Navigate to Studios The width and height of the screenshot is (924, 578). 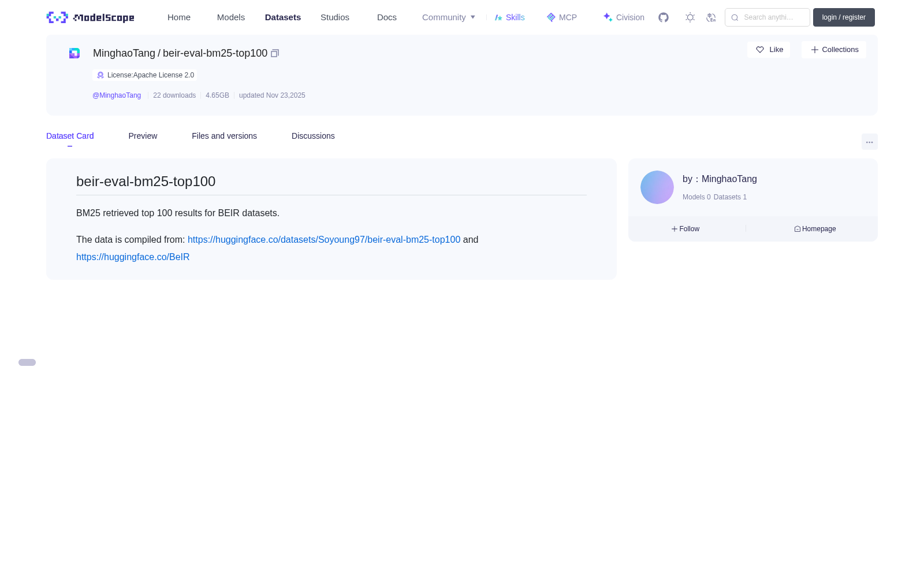tap(335, 17)
